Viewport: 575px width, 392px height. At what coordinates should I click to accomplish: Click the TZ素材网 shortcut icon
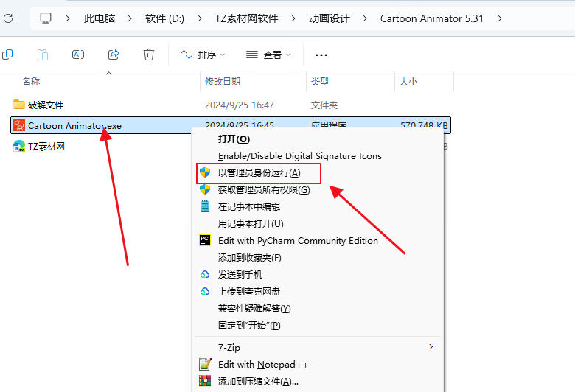point(19,147)
